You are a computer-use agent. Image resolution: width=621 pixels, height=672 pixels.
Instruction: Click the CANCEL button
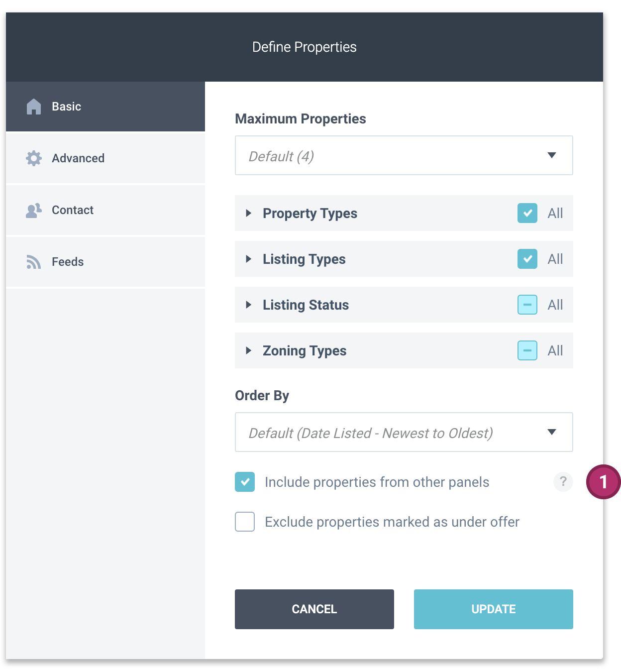tap(314, 609)
